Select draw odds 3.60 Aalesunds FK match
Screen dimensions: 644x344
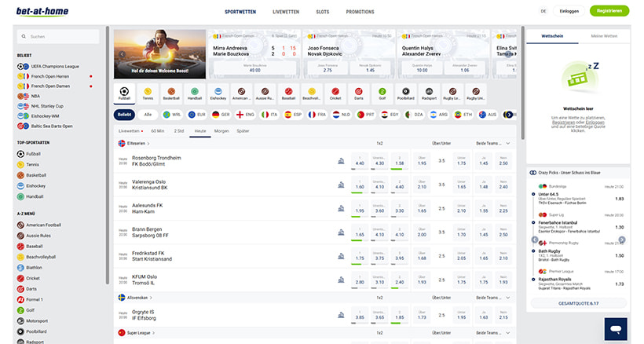pyautogui.click(x=379, y=209)
